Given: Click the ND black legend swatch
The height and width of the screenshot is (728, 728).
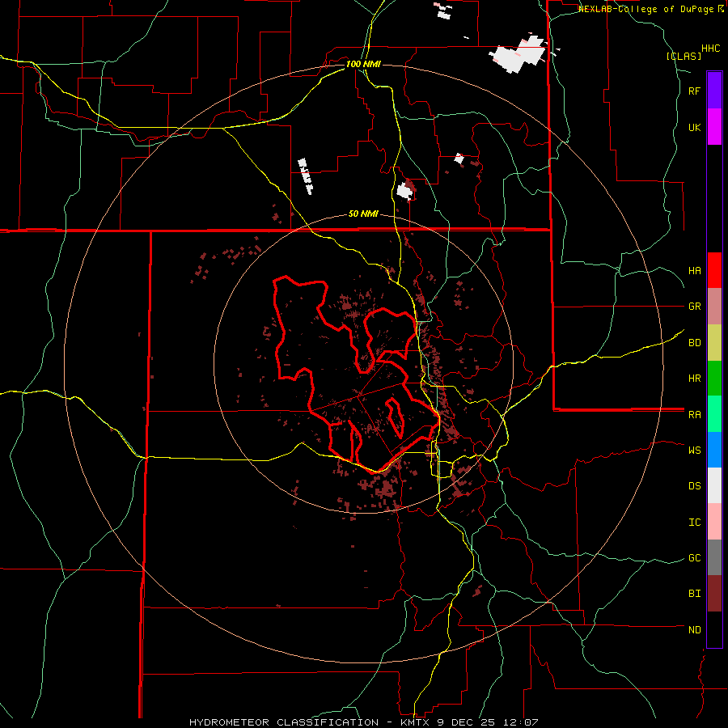Looking at the screenshot, I should [x=714, y=629].
